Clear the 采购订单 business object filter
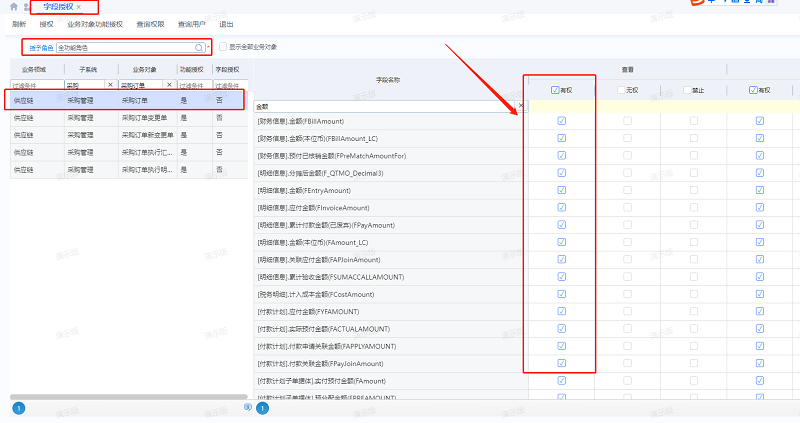This screenshot has height=423, width=800. click(169, 85)
